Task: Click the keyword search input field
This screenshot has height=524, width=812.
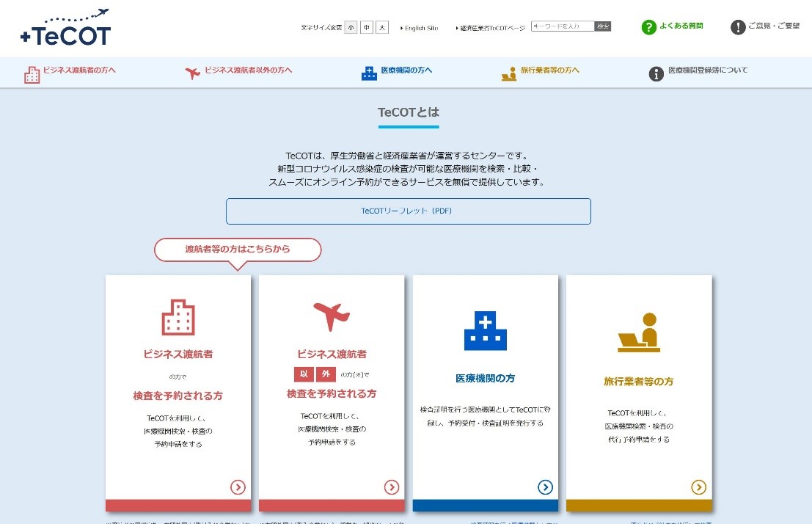Action: (562, 26)
